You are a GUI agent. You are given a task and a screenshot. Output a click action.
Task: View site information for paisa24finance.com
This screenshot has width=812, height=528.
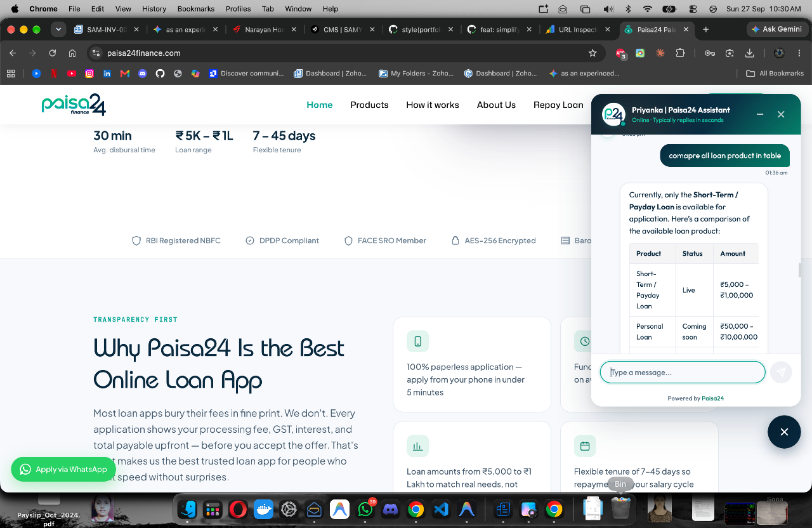96,53
